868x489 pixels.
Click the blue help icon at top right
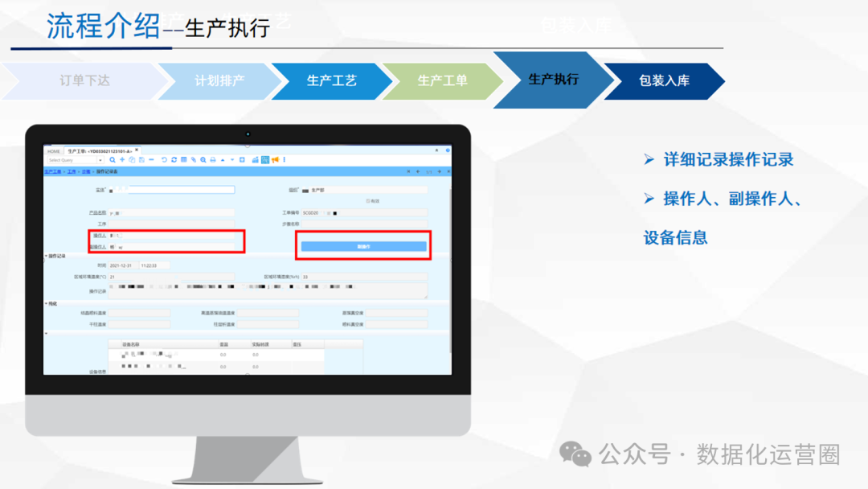click(448, 150)
